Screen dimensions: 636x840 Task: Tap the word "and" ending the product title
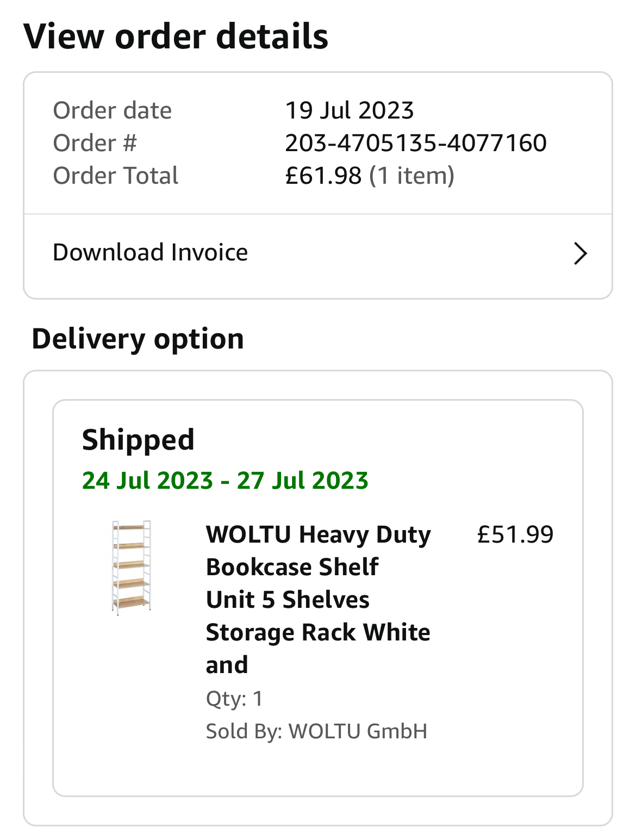coord(227,665)
